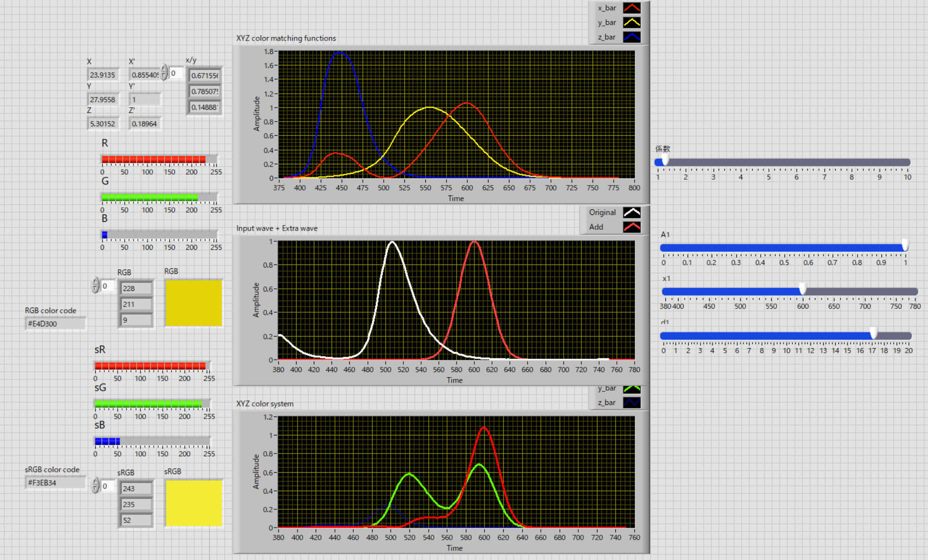Click the z_bar icon in the XYZ color system legend

coord(632,403)
